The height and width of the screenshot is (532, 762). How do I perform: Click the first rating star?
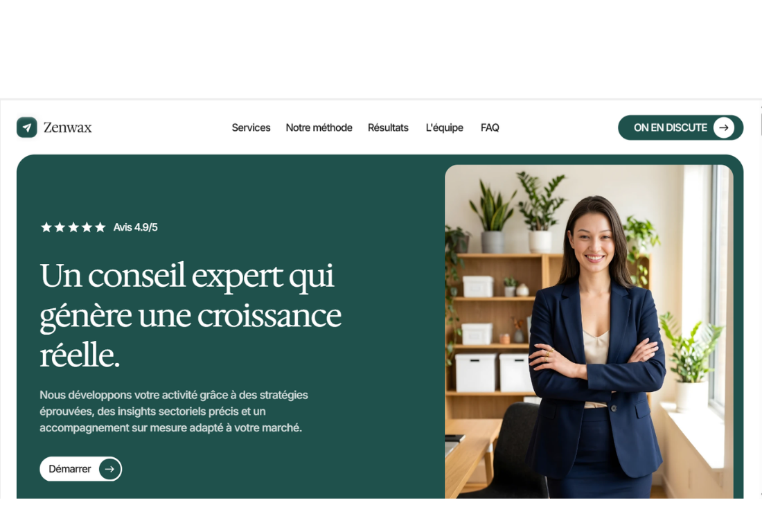(46, 227)
